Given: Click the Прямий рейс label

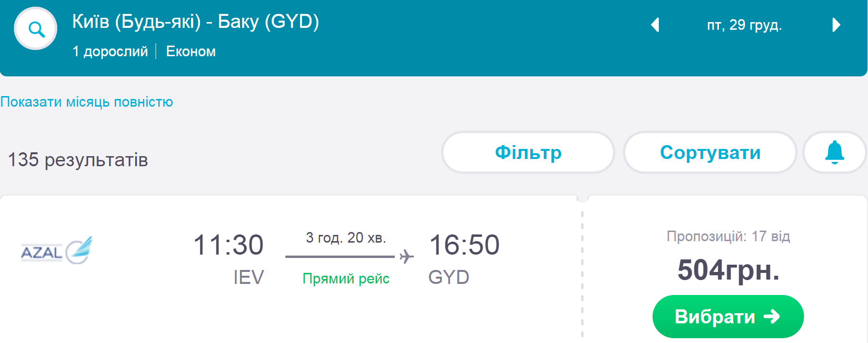Looking at the screenshot, I should (346, 279).
